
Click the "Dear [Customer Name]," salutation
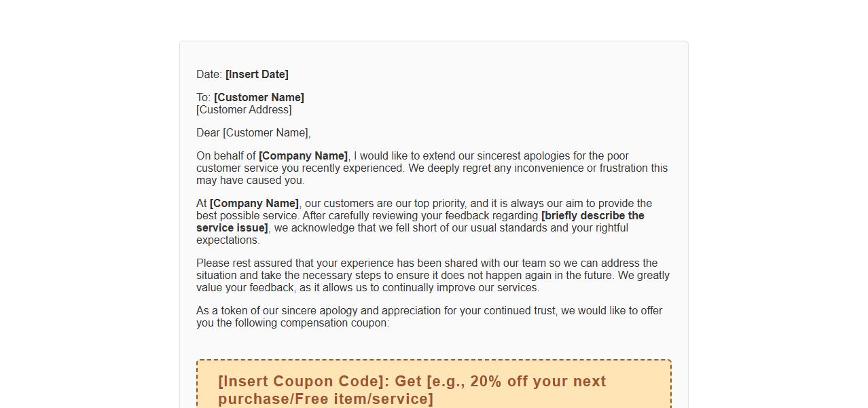point(253,133)
